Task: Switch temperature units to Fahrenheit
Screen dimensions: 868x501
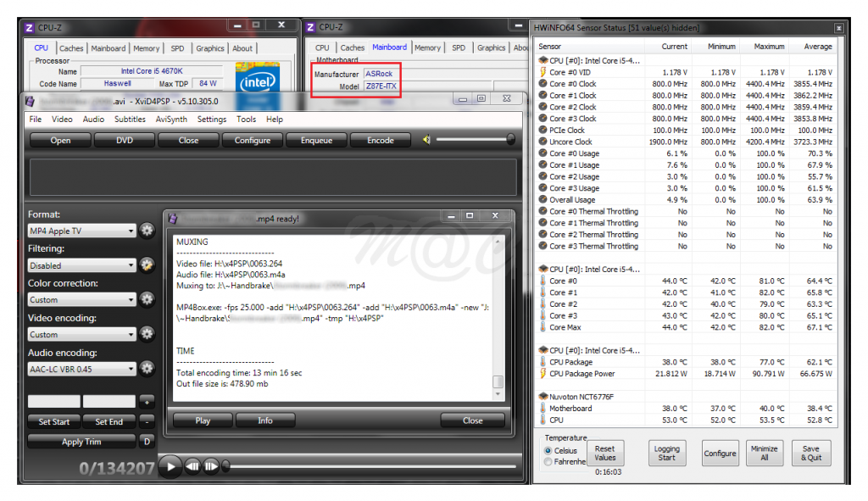Action: tap(548, 462)
